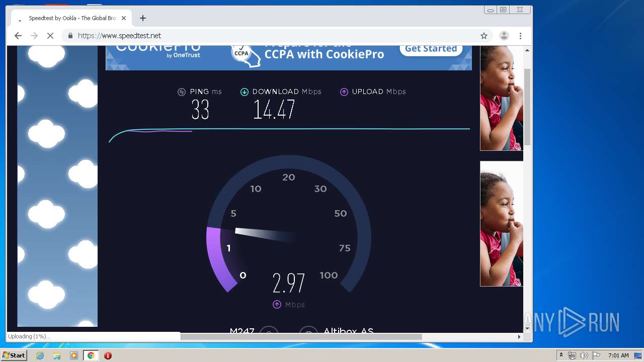Open the Chrome three-dot menu

point(521,36)
